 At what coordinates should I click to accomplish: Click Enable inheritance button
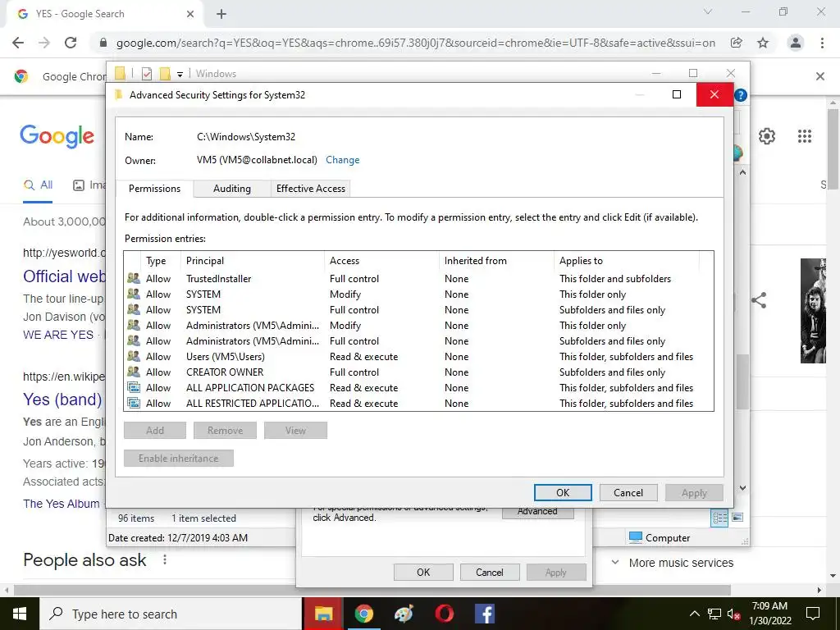(178, 458)
